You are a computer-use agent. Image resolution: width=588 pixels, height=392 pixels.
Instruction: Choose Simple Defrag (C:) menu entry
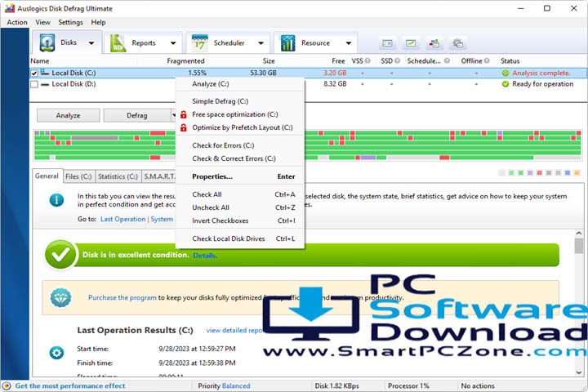[x=240, y=101]
